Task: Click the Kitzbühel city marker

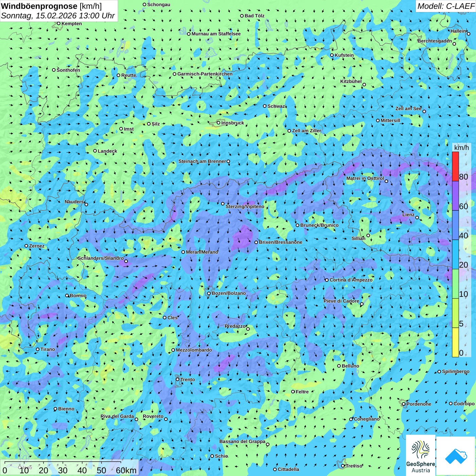Action: coord(364,85)
